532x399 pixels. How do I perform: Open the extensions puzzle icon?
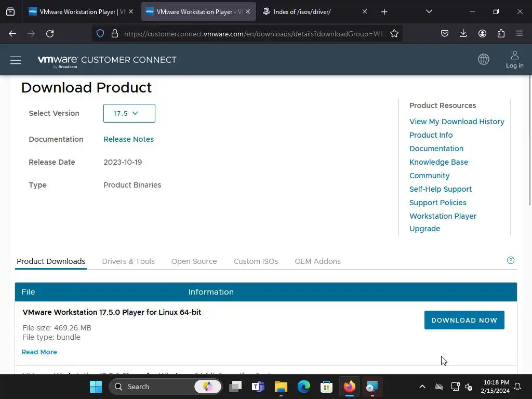click(x=501, y=34)
